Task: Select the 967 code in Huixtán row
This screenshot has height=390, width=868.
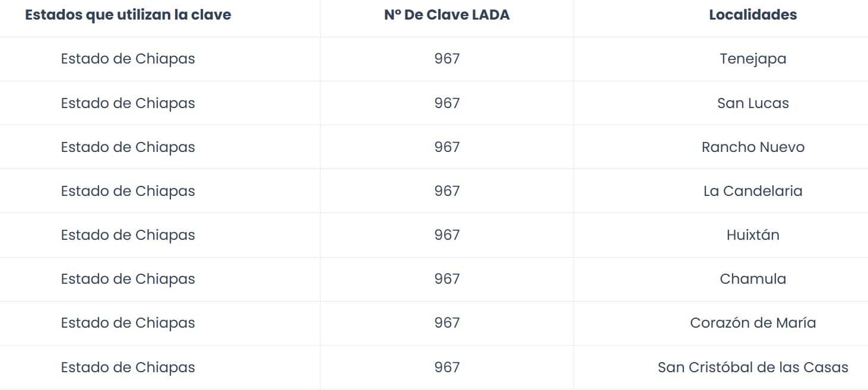Action: coord(447,234)
